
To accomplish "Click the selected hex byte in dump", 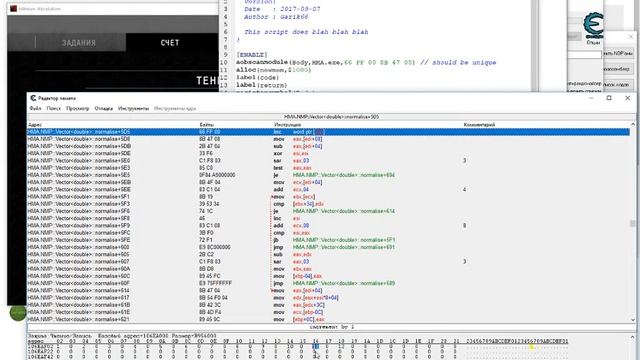I will pyautogui.click(x=316, y=346).
